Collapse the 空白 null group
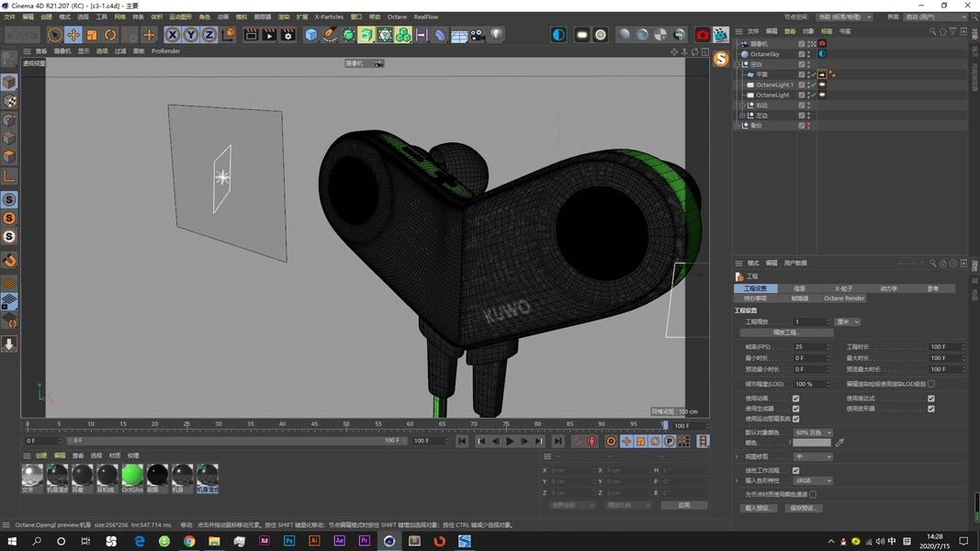The width and height of the screenshot is (980, 551). point(737,64)
